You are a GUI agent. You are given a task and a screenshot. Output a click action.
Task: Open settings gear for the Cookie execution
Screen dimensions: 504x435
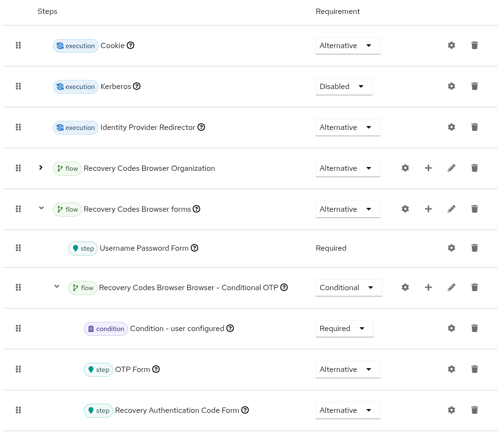click(x=451, y=45)
